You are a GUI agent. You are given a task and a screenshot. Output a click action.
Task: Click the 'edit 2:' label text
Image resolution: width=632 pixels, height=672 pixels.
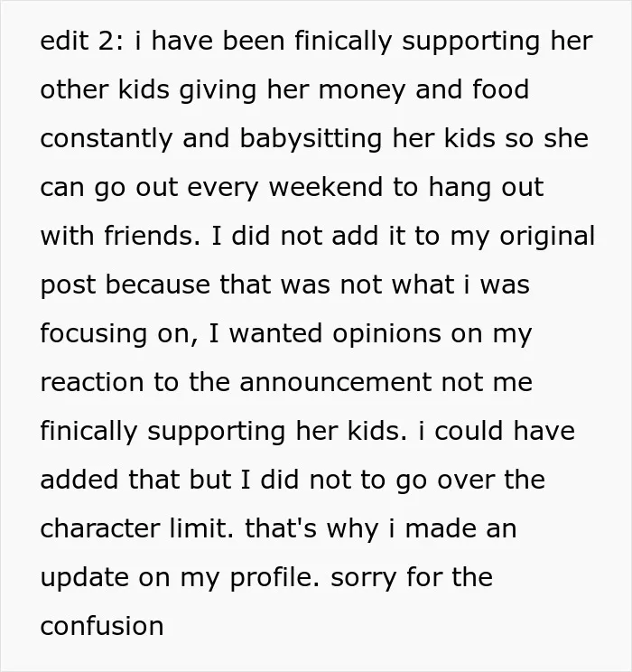(x=81, y=42)
